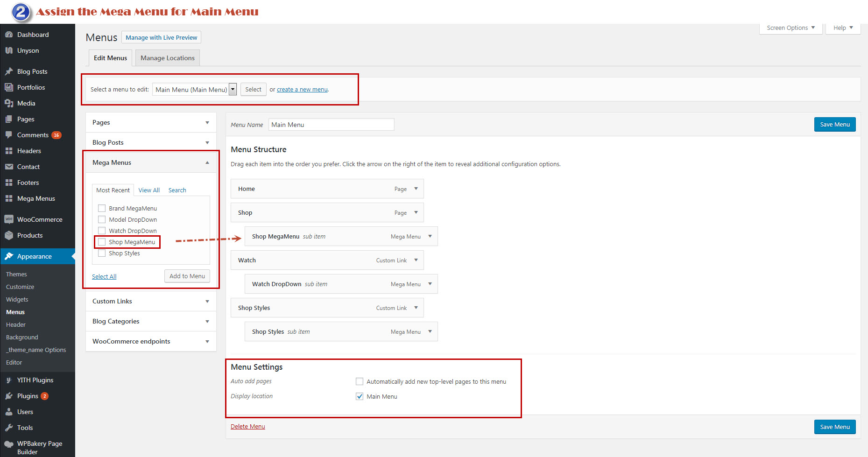Click the Add to Menu button
Viewport: 868px width, 457px height.
[x=187, y=276]
